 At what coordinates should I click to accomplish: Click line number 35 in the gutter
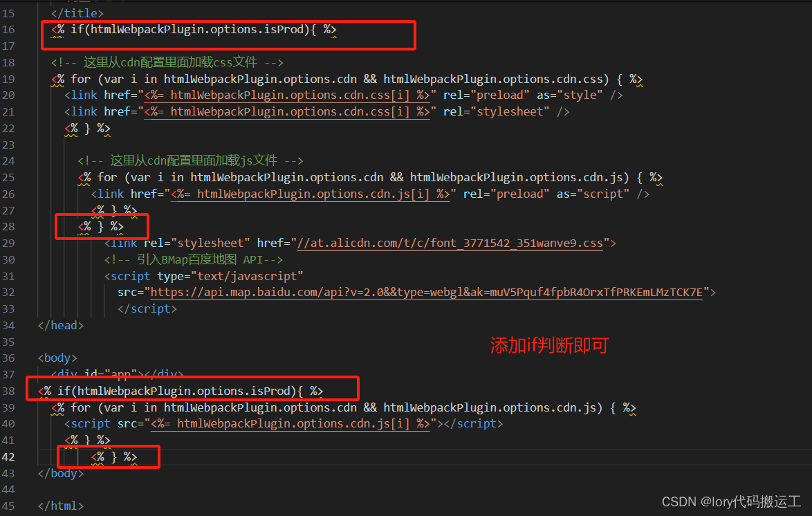pos(8,342)
